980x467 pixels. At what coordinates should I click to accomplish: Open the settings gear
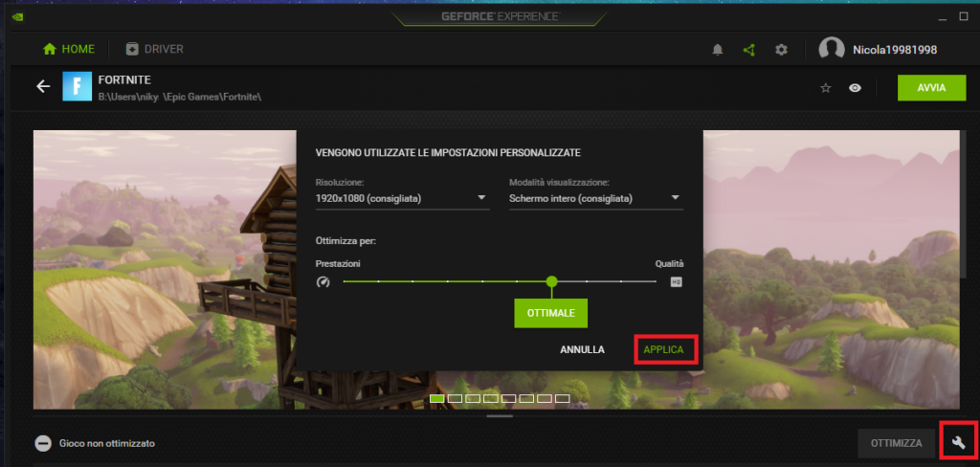coord(781,50)
